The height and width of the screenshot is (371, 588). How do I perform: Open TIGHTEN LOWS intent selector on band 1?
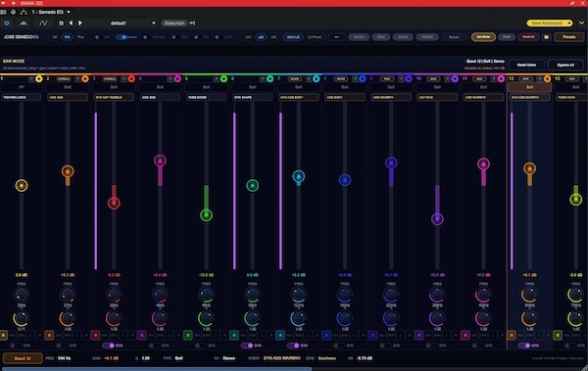[22, 97]
